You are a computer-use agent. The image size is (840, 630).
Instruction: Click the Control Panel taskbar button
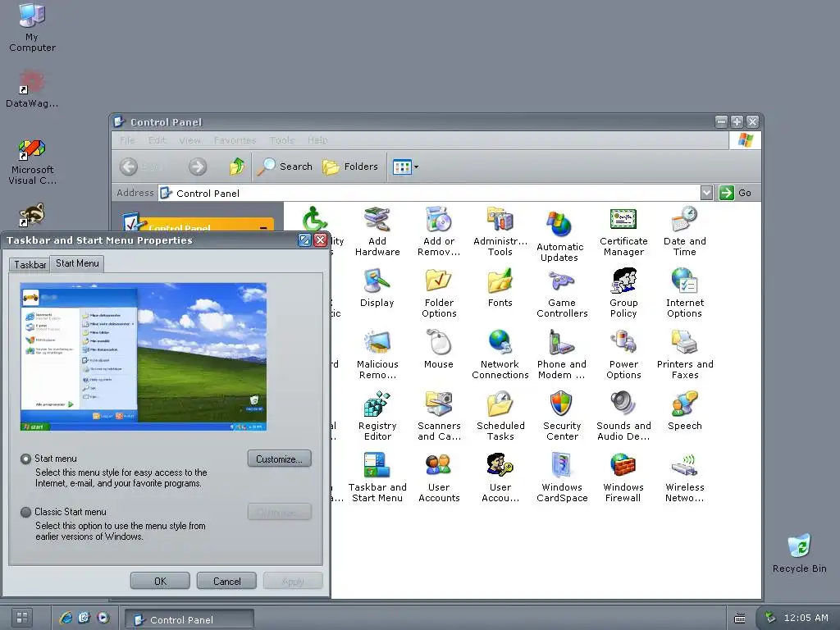[189, 619]
